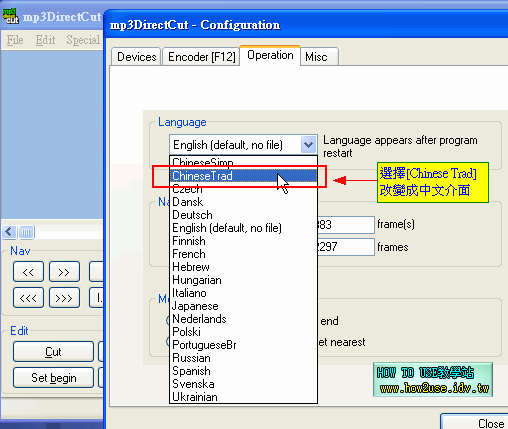Screen dimensions: 508x429
Task: Click the scrollbar left arrow in main window
Action: pyautogui.click(x=9, y=232)
